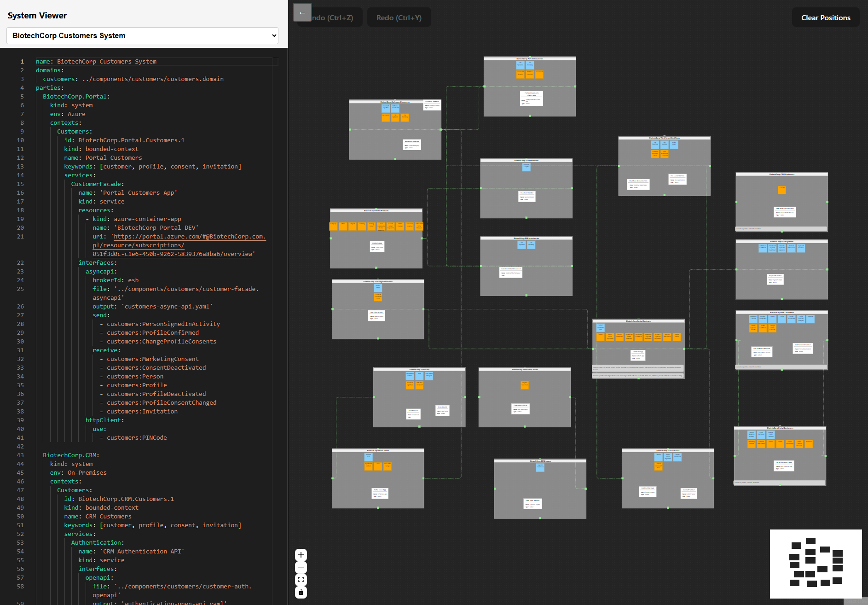Image resolution: width=868 pixels, height=605 pixels.
Task: Click the Document Registry service box
Action: coord(411,145)
